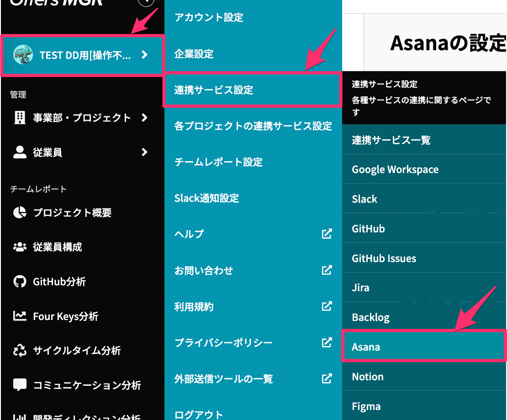Viewport: 507px width, 420px height.
Task: Expand the 事業部・プロジェクト submenu chevron
Action: tap(144, 118)
